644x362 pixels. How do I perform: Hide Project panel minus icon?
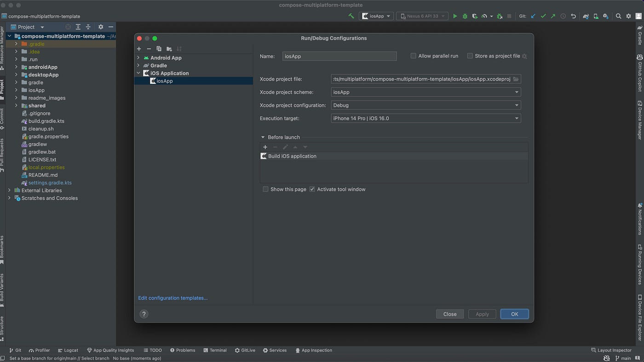(x=111, y=27)
